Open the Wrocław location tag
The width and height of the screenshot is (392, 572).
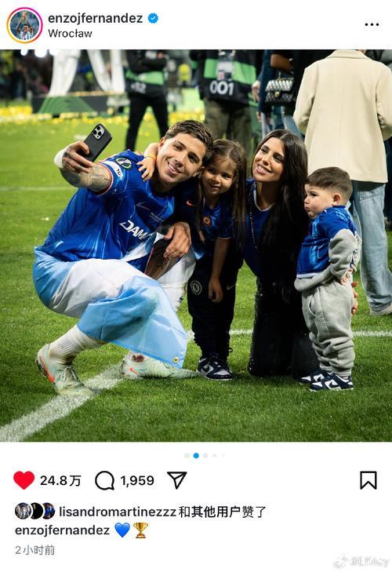pos(70,34)
